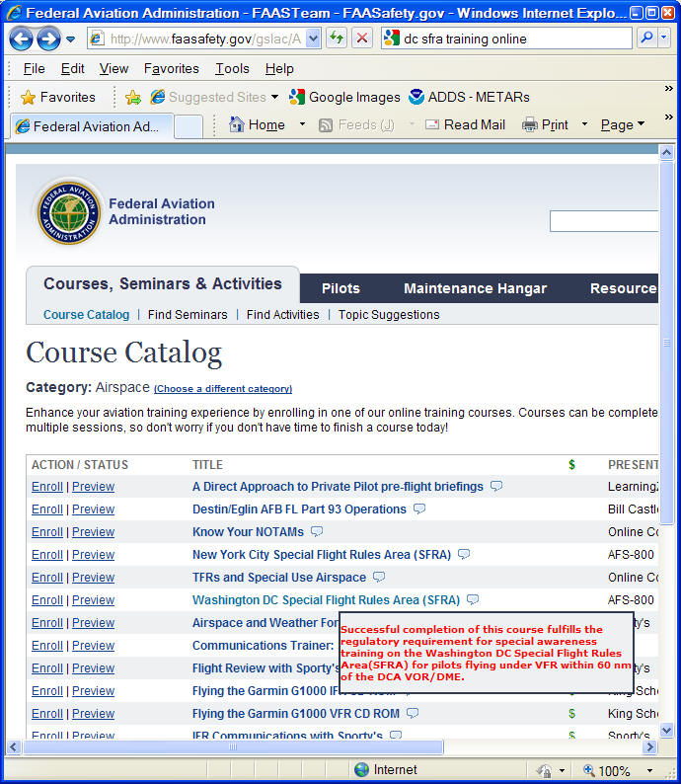The width and height of the screenshot is (681, 784).
Task: Select Courses, Seminars & Activities tab
Action: pyautogui.click(x=163, y=283)
